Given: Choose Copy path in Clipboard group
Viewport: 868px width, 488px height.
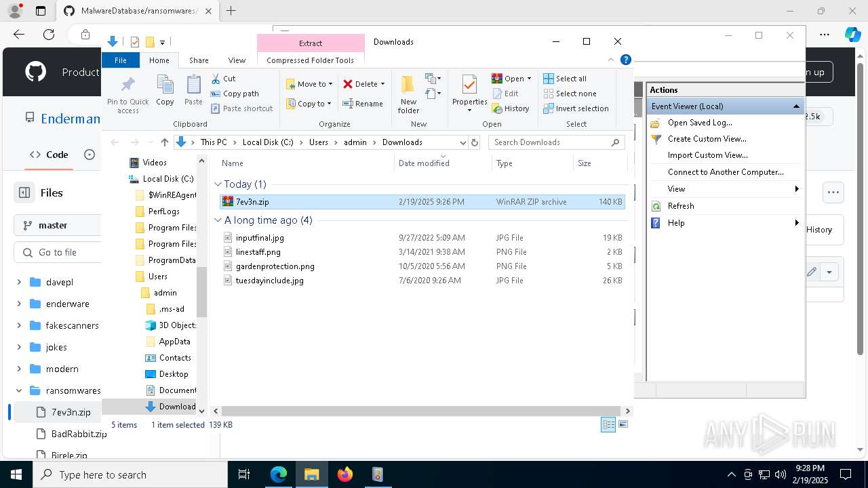Looking at the screenshot, I should 235,94.
